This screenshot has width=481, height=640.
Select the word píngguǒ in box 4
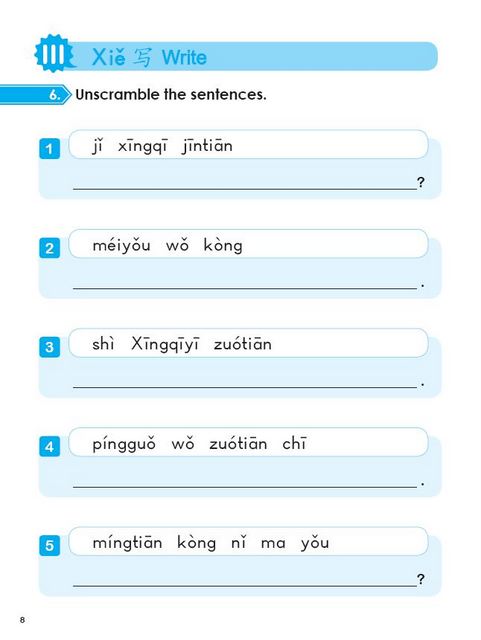click(124, 444)
